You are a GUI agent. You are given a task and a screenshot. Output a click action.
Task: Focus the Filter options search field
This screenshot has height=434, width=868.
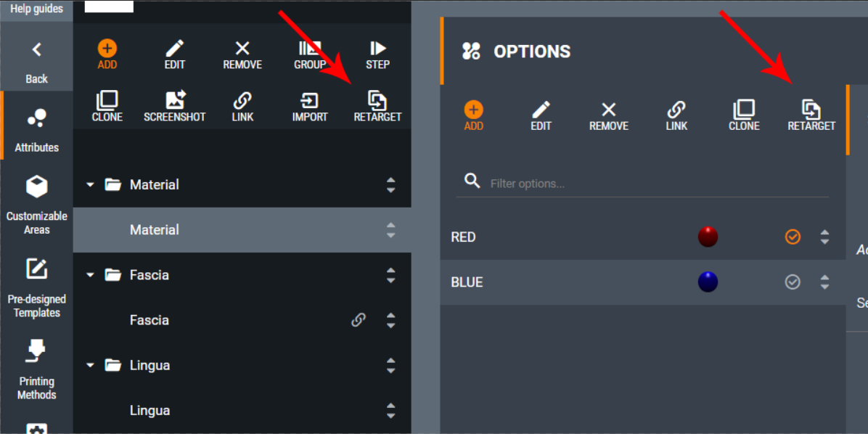tap(642, 183)
